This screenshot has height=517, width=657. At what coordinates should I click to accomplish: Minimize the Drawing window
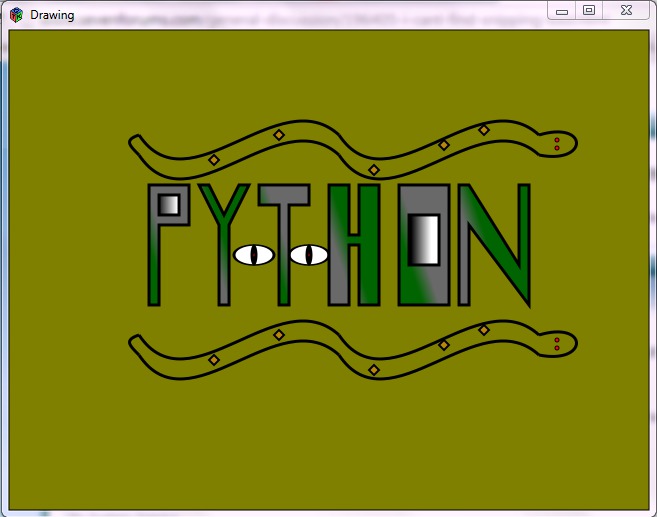click(x=562, y=10)
